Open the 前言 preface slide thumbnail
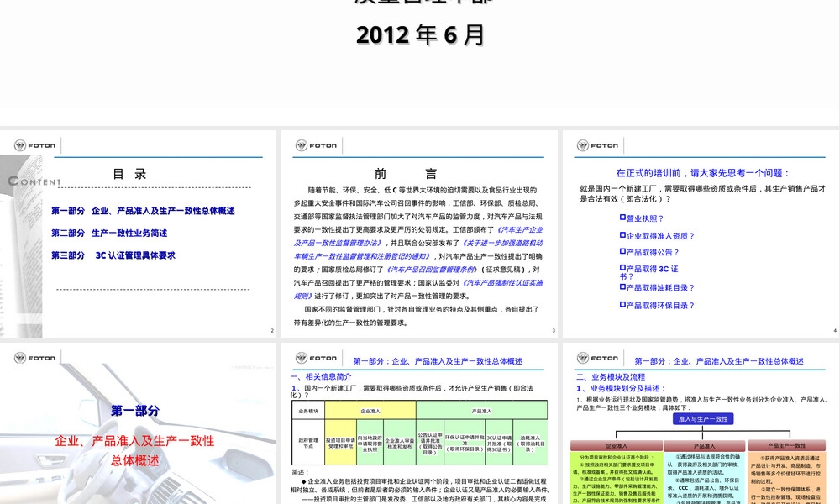 pyautogui.click(x=419, y=234)
